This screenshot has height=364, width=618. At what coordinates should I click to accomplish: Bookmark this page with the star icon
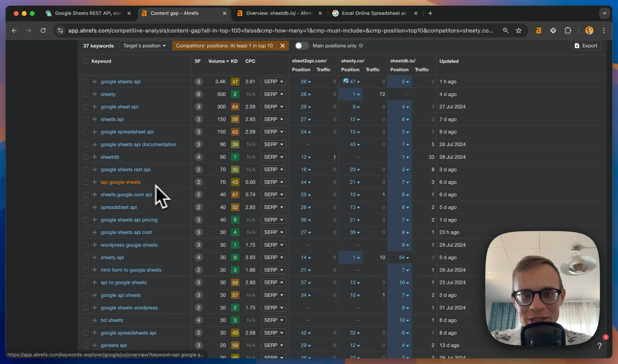tap(519, 31)
